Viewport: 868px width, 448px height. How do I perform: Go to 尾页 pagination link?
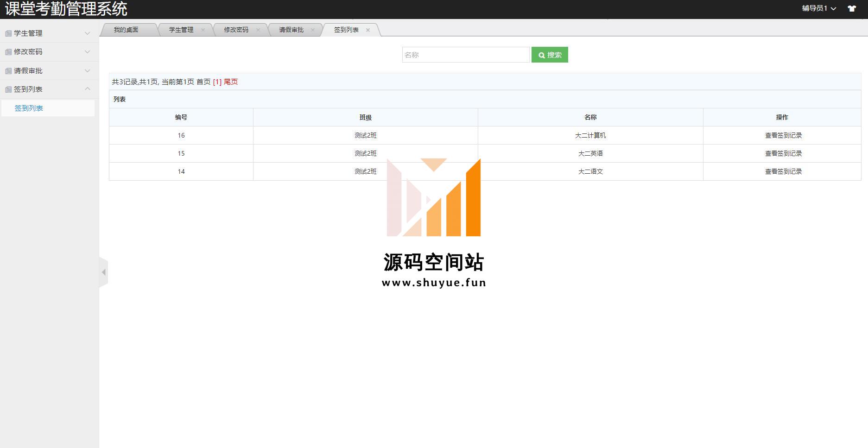click(x=231, y=82)
